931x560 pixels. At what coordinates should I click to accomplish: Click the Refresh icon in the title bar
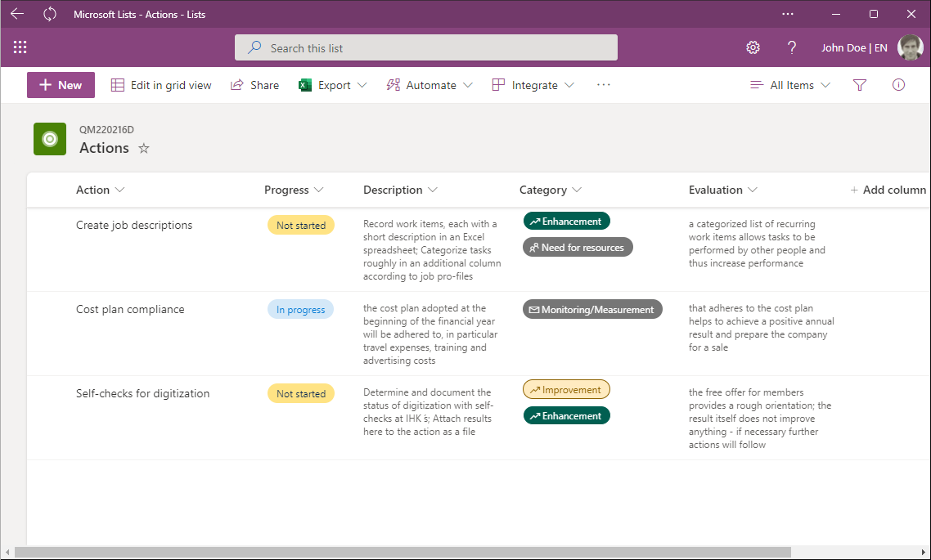coord(49,14)
